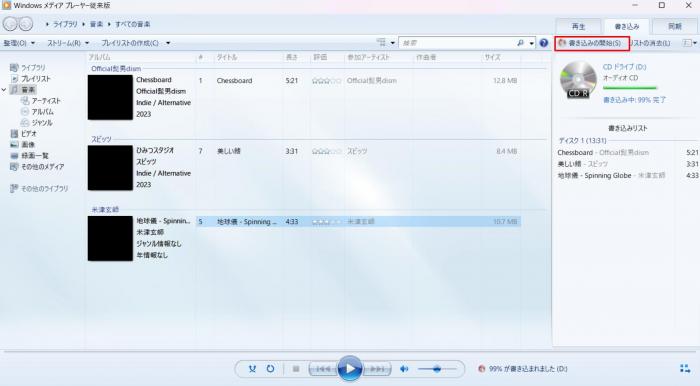Sort by the 参加アーティスト column header
700x386 pixels.
(x=368, y=57)
